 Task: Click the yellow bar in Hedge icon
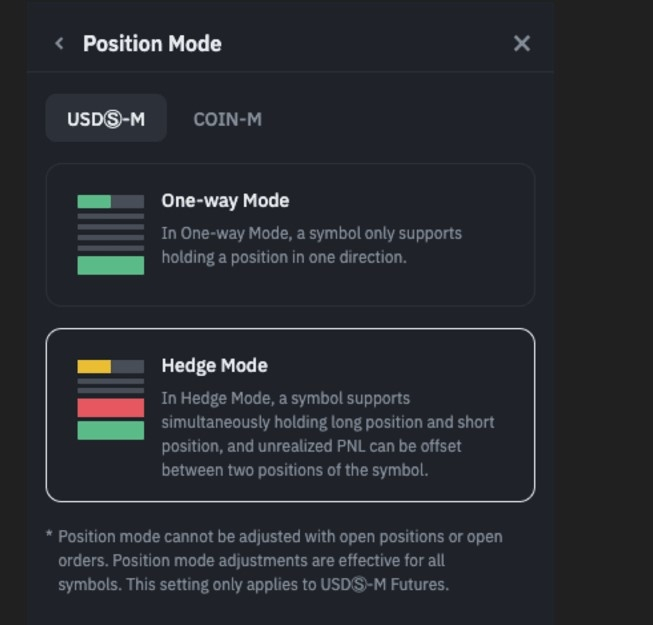coord(94,367)
